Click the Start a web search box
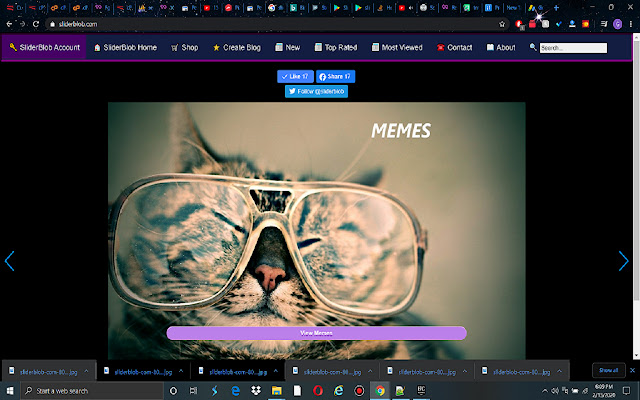 click(92, 391)
